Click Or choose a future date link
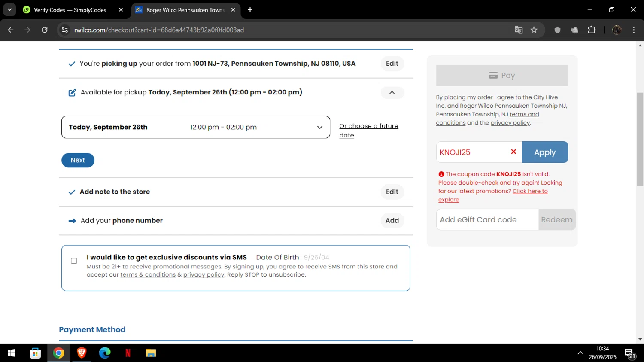This screenshot has width=644, height=362. [369, 131]
